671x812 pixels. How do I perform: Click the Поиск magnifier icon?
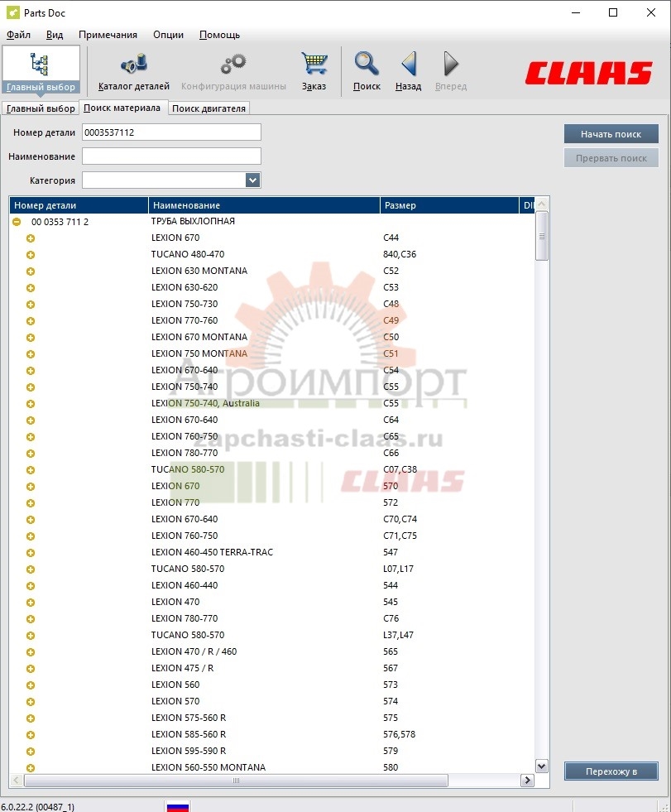(367, 72)
